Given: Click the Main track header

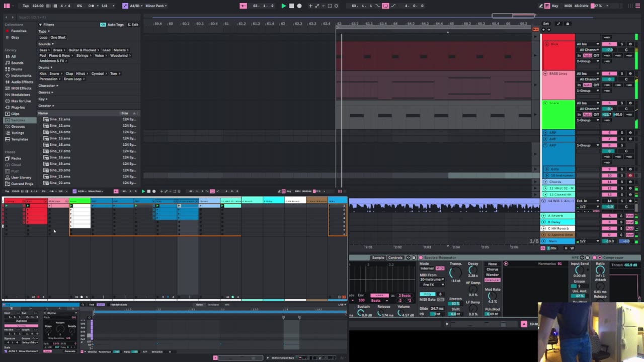Looking at the screenshot, I should click(x=558, y=241).
